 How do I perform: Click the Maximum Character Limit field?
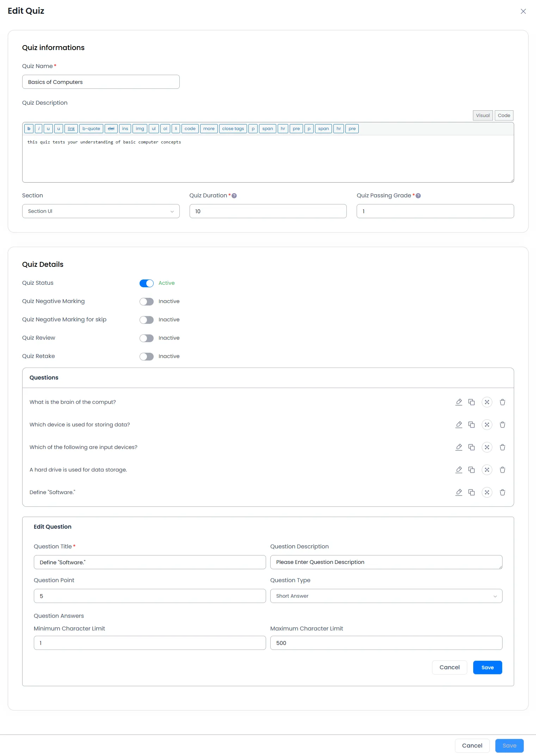pos(386,643)
